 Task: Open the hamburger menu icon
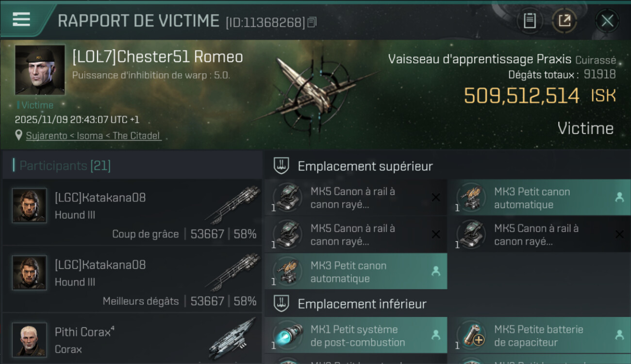(x=21, y=19)
